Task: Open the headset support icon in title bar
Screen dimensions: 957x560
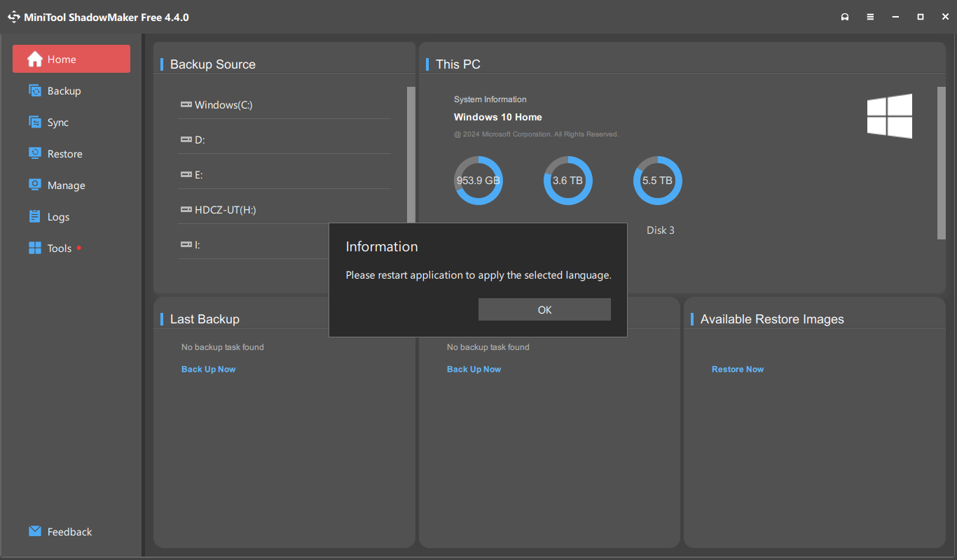Action: [x=846, y=17]
